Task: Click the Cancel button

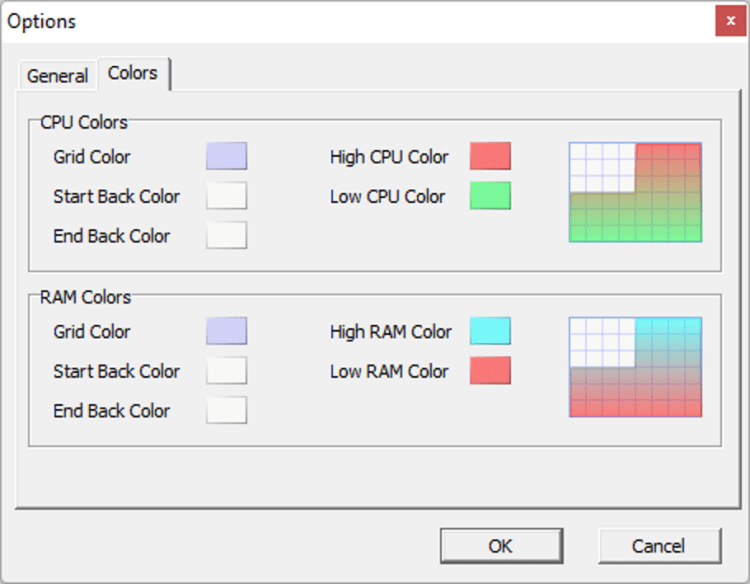Action: click(659, 546)
